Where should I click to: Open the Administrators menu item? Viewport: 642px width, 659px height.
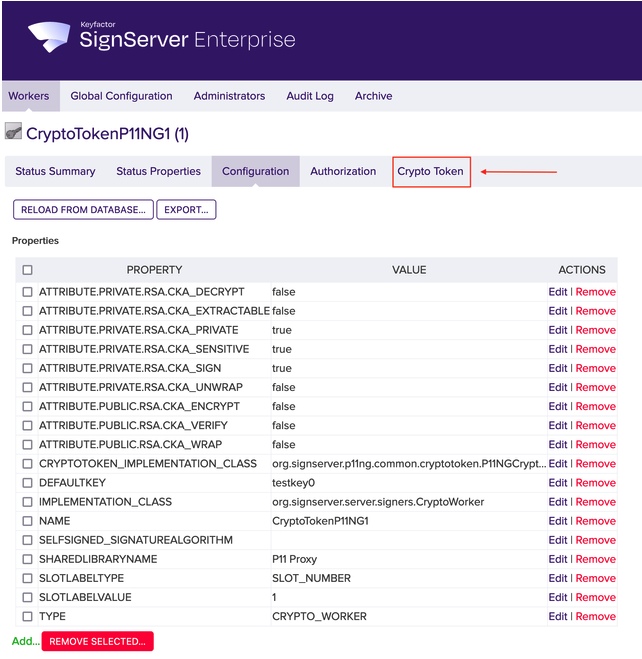click(229, 96)
